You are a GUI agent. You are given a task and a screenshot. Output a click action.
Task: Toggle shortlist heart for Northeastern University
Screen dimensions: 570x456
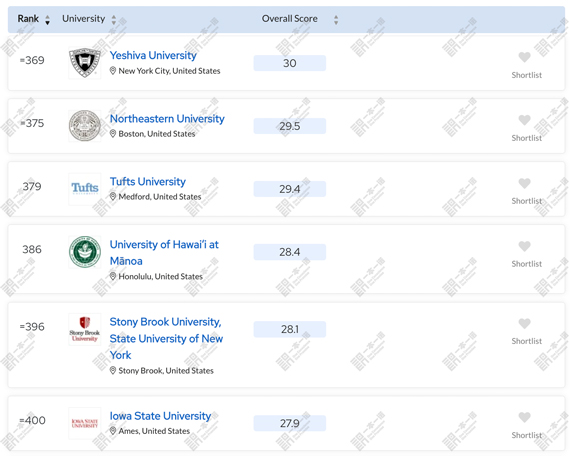coord(524,120)
